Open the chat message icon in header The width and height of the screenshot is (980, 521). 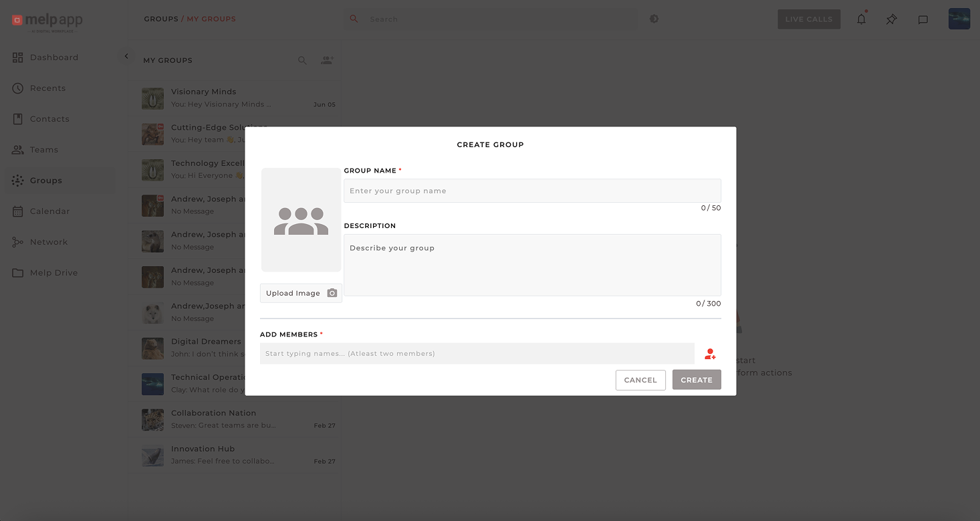coord(923,19)
